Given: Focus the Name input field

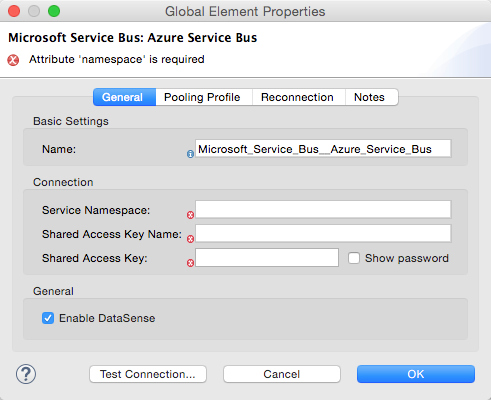Looking at the screenshot, I should click(323, 149).
